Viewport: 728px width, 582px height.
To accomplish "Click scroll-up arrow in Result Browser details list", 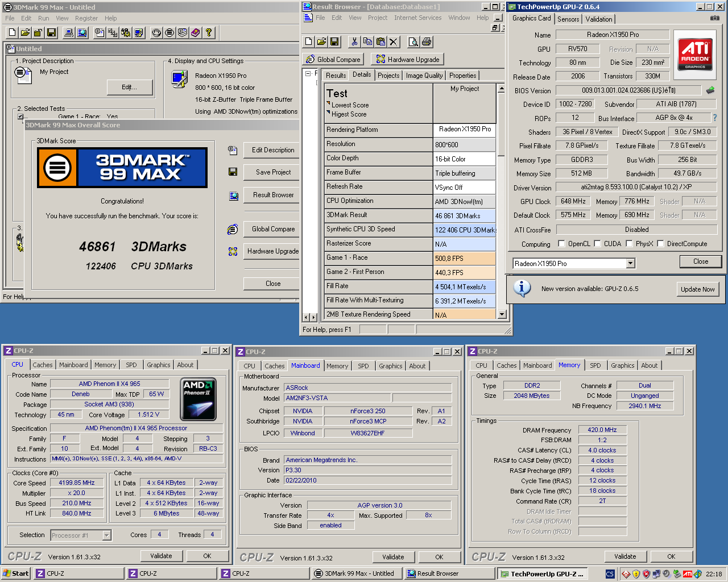I will click(501, 88).
